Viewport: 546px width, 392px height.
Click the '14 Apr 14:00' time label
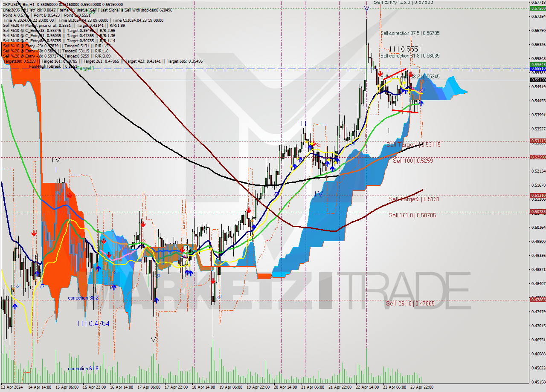[x=40, y=387]
